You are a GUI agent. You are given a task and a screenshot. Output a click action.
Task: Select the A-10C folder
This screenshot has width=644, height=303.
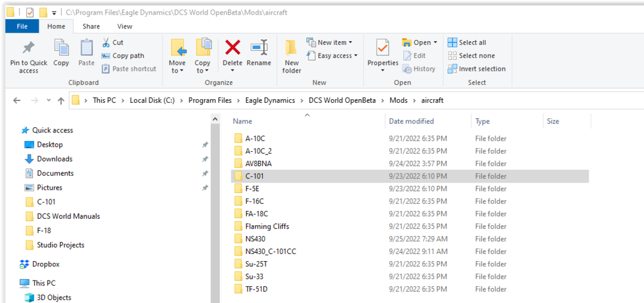(254, 138)
